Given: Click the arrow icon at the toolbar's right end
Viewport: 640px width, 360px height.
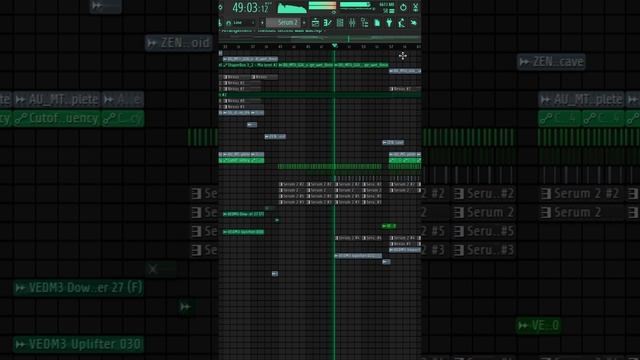Looking at the screenshot, I should click(413, 23).
